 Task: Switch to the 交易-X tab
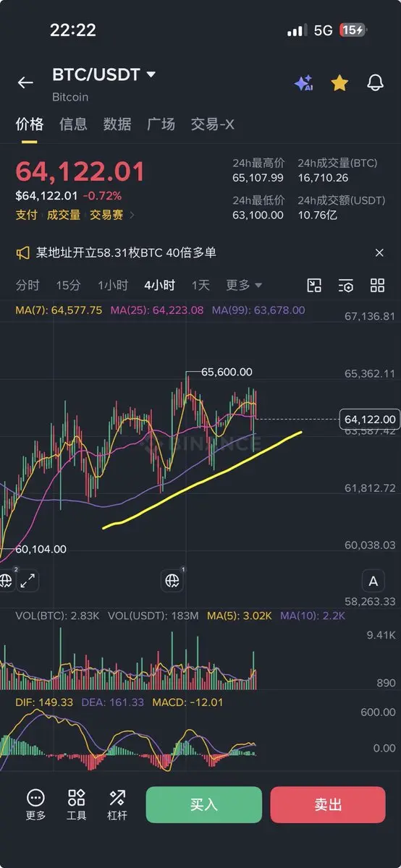pos(212,124)
